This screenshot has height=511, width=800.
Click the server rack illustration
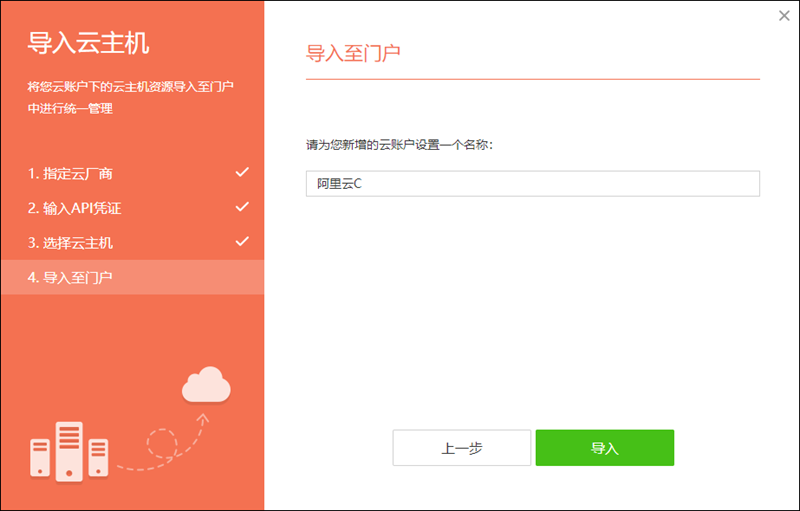[69, 452]
